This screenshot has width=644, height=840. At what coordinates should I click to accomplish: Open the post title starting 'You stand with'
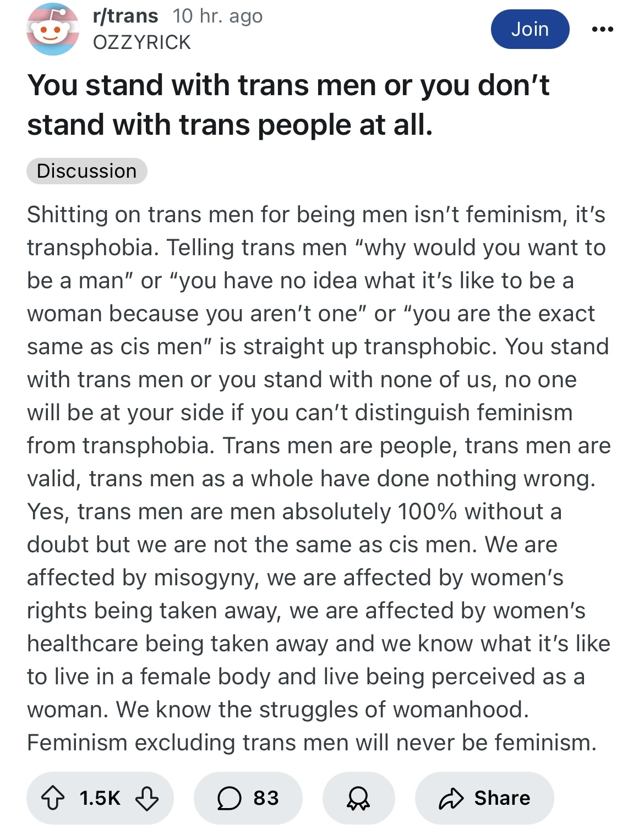pos(288,105)
